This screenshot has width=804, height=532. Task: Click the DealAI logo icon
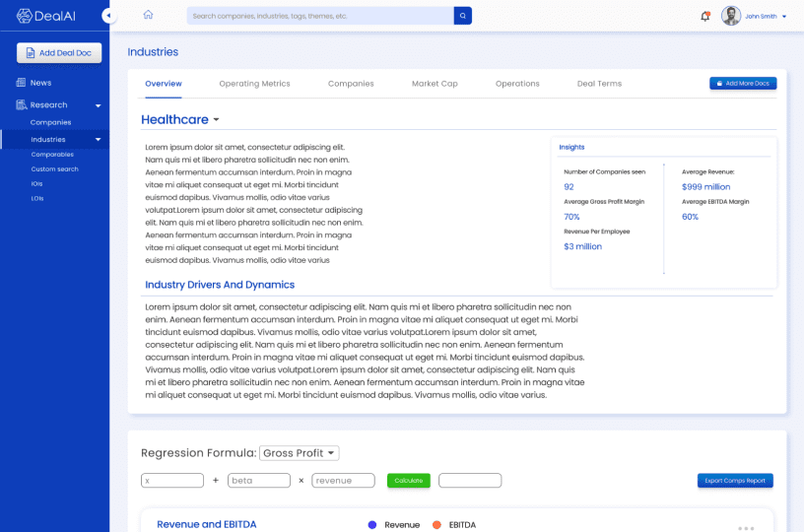pyautogui.click(x=25, y=16)
